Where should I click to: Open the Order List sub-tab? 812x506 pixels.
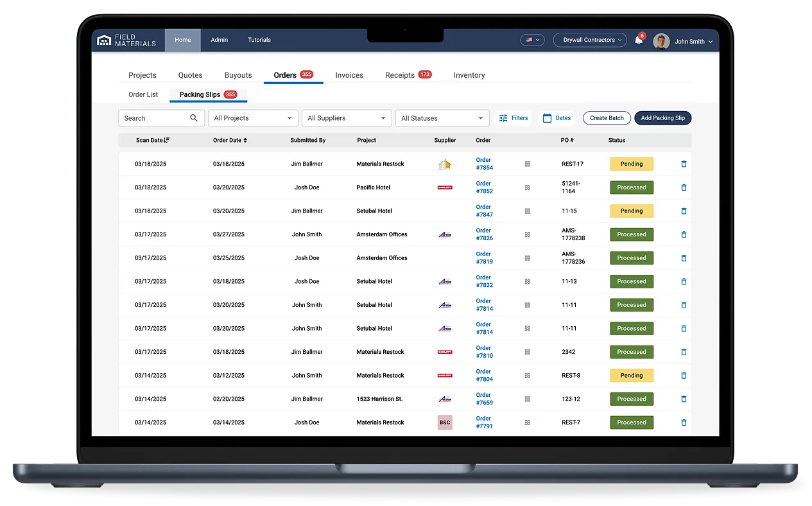tap(143, 94)
